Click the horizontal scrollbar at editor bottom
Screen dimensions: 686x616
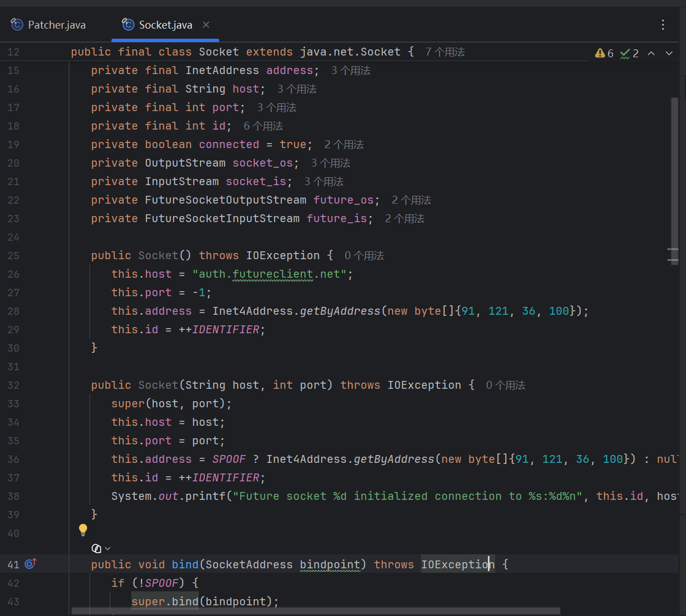click(x=316, y=611)
